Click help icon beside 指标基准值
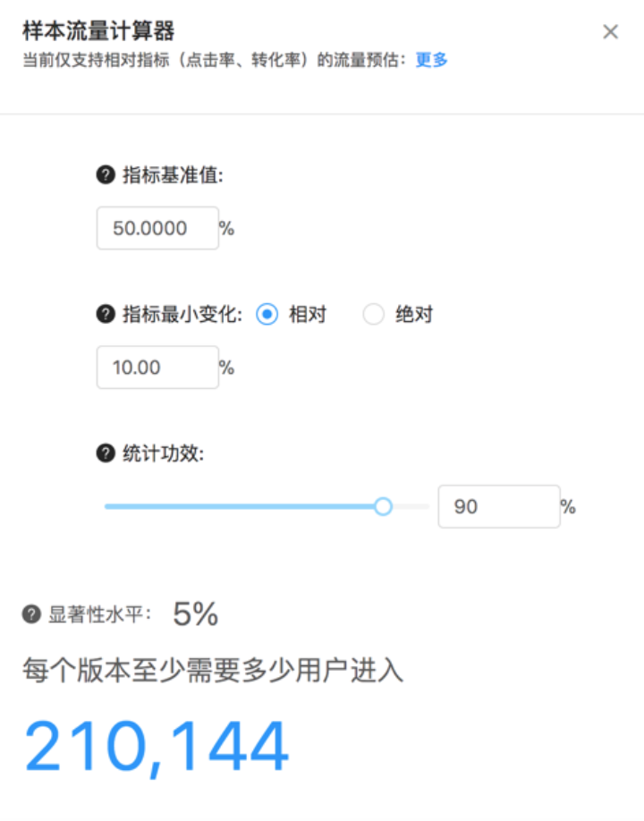 pos(106,175)
